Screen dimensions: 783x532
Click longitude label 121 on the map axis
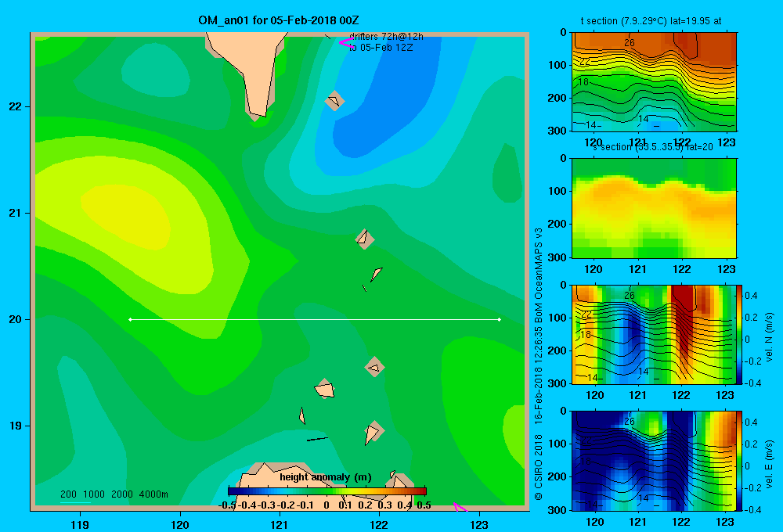(x=280, y=524)
